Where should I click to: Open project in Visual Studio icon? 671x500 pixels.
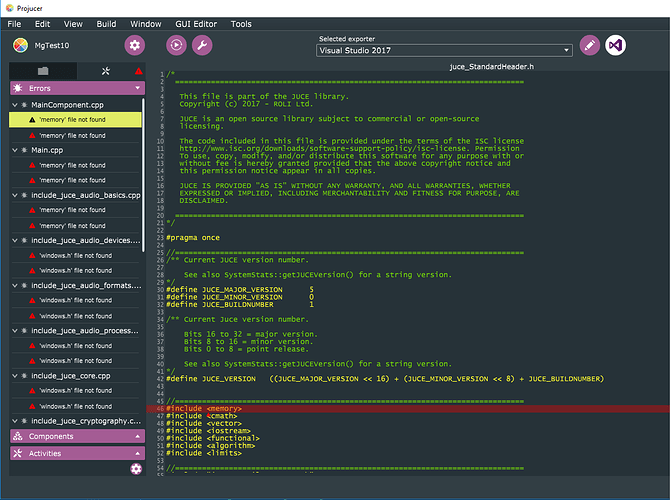(x=617, y=46)
